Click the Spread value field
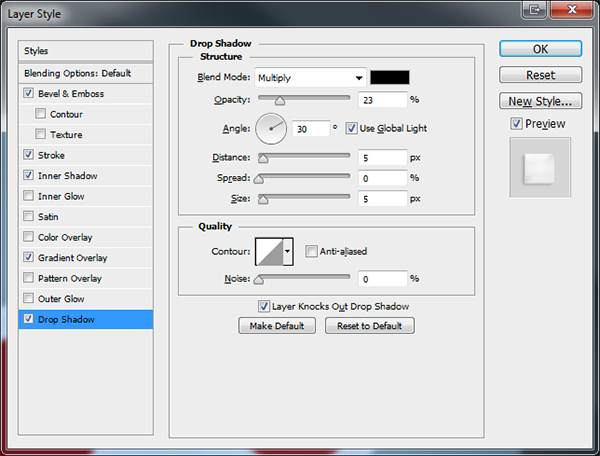The image size is (600, 456). point(382,178)
